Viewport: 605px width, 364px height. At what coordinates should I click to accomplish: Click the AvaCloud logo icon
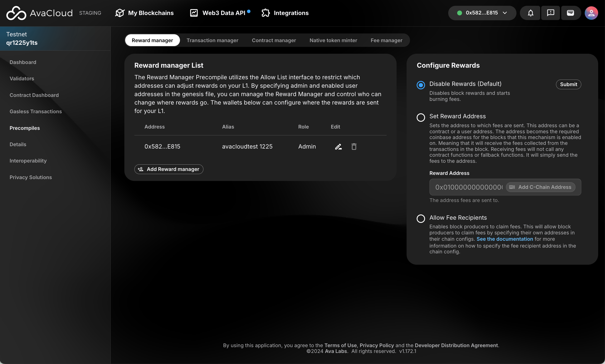coord(16,13)
